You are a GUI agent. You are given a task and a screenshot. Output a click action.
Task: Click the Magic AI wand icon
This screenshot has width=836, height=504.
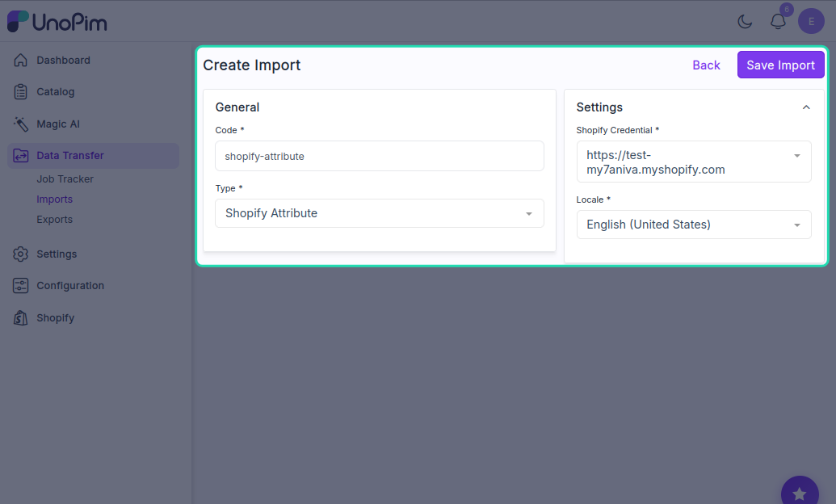(20, 124)
